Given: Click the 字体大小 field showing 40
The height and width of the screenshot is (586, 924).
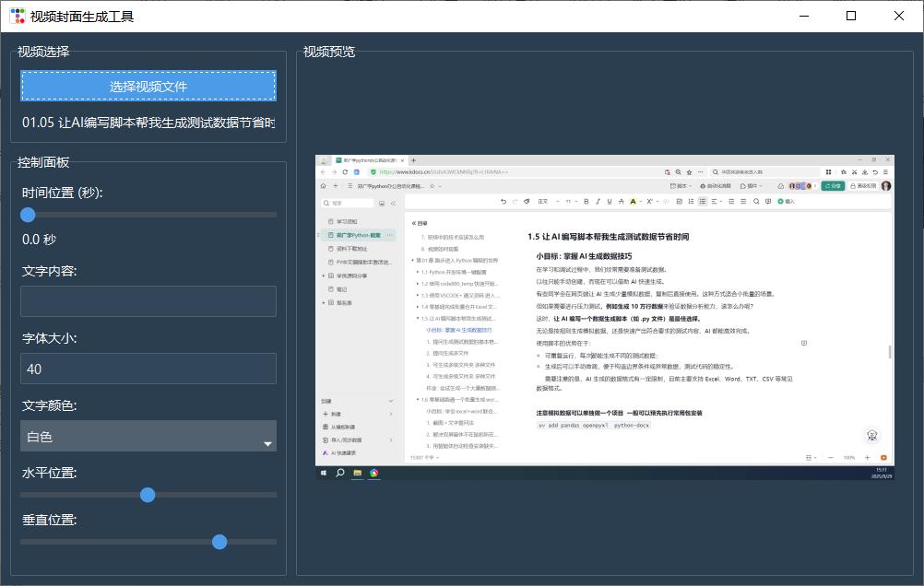Looking at the screenshot, I should pyautogui.click(x=148, y=369).
